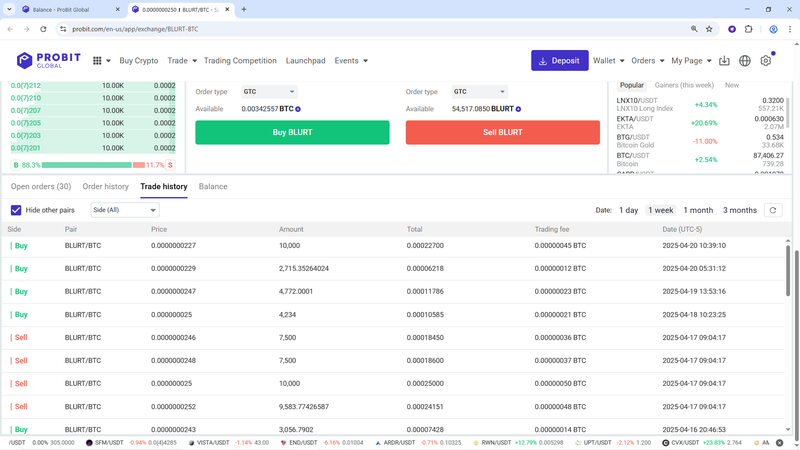Click the info icon beside available BTC
The width and height of the screenshot is (800, 450).
pyautogui.click(x=298, y=109)
